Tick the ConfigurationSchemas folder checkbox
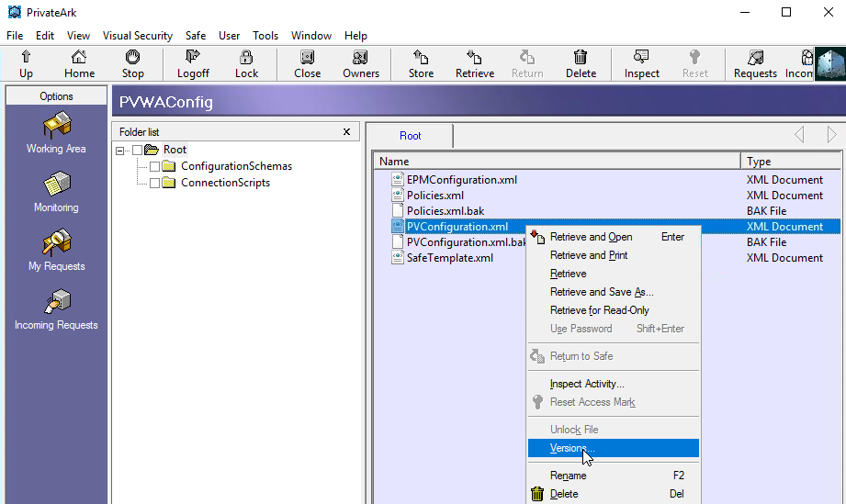This screenshot has width=846, height=504. 155,166
